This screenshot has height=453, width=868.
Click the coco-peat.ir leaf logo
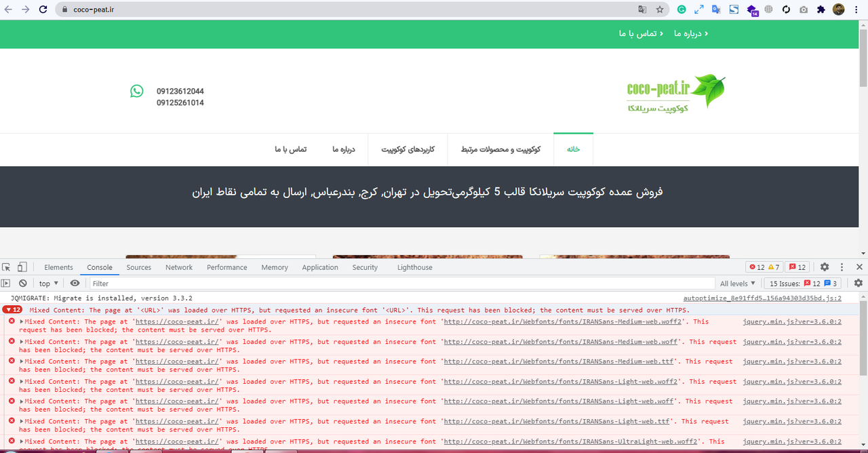[676, 93]
